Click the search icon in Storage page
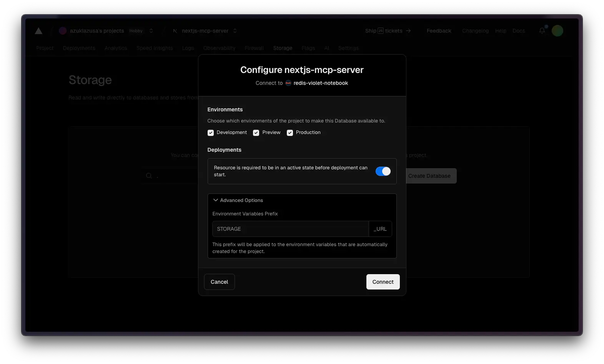Viewport: 604px width, 364px height. (149, 176)
